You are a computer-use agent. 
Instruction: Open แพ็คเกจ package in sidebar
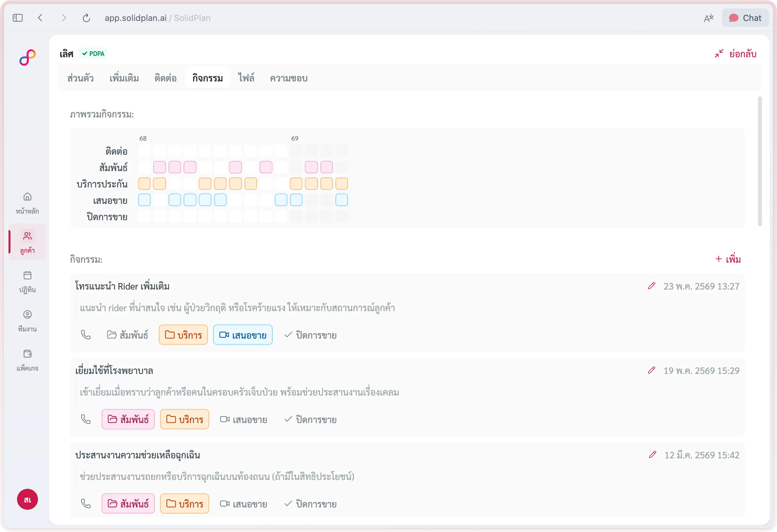click(27, 361)
